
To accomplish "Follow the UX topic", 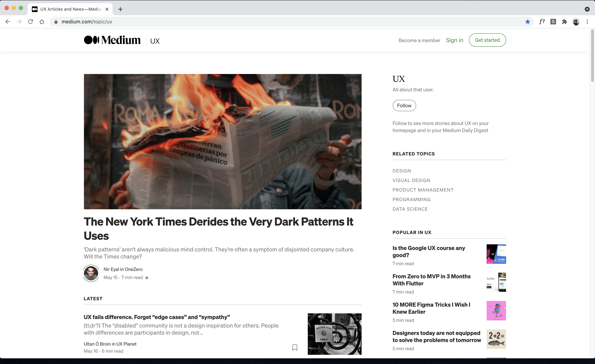I will point(404,106).
